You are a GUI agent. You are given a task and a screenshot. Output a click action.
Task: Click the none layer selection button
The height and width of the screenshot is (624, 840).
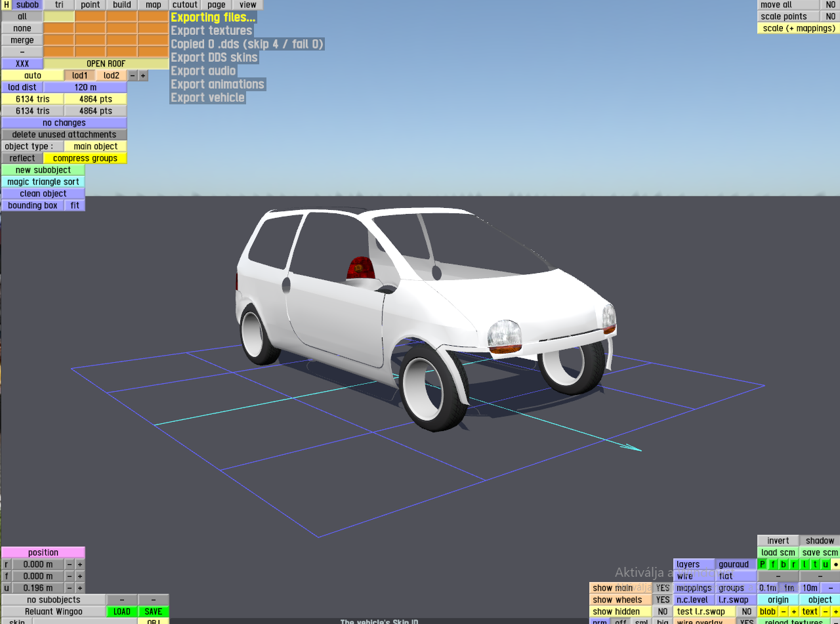point(22,28)
